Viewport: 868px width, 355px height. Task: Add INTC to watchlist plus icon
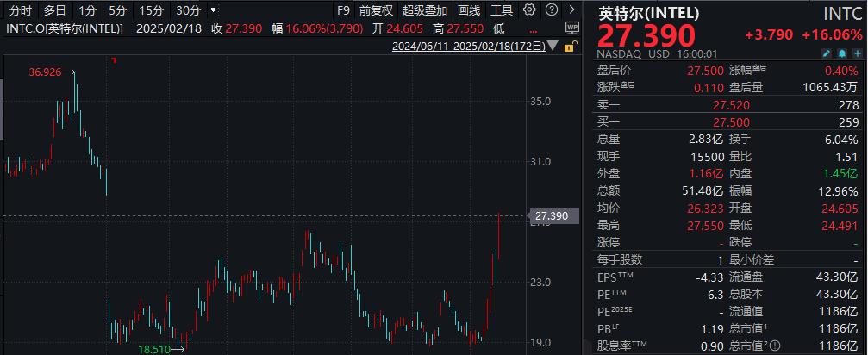(858, 53)
